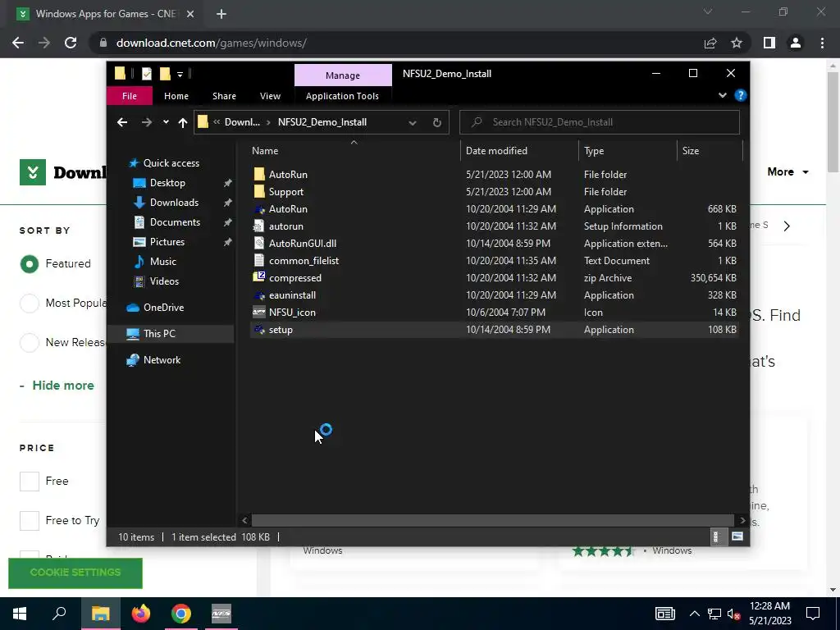Open Chrome side panel
This screenshot has height=630, width=840.
pos(769,43)
